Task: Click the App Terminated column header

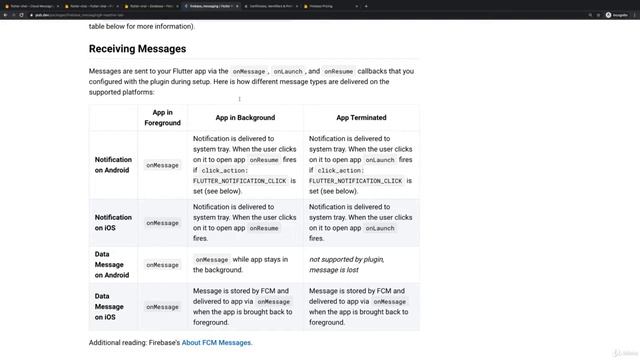Action: 361,118
